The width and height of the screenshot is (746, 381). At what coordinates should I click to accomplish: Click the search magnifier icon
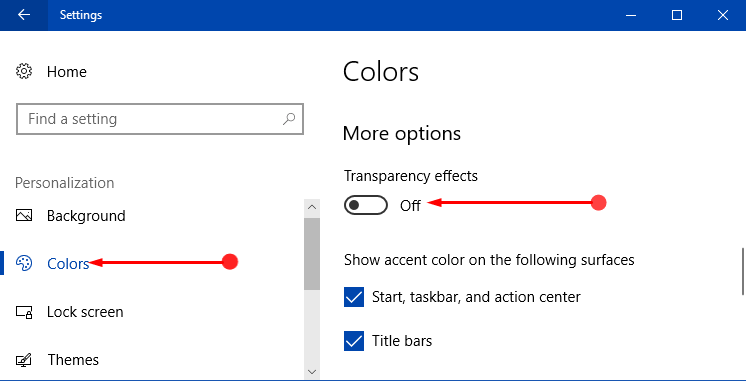point(289,118)
